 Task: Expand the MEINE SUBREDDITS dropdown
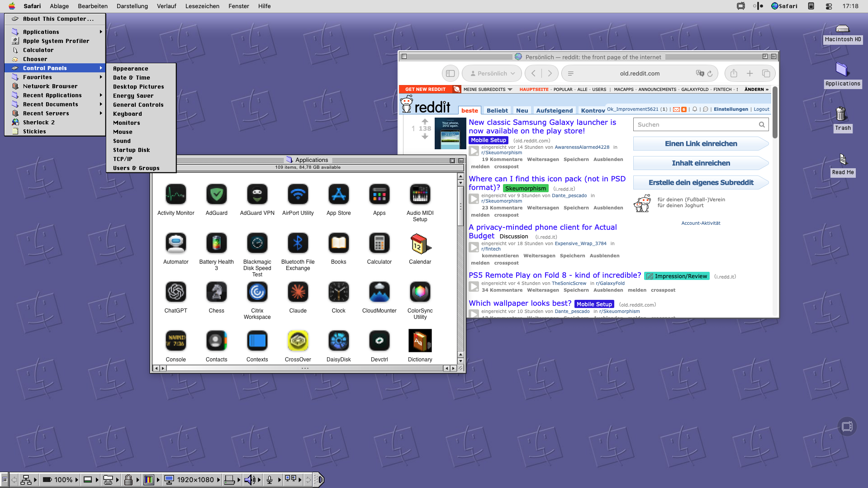pos(488,90)
